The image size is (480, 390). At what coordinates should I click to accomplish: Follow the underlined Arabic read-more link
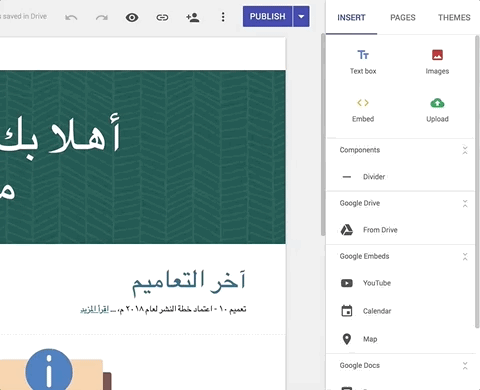95,310
